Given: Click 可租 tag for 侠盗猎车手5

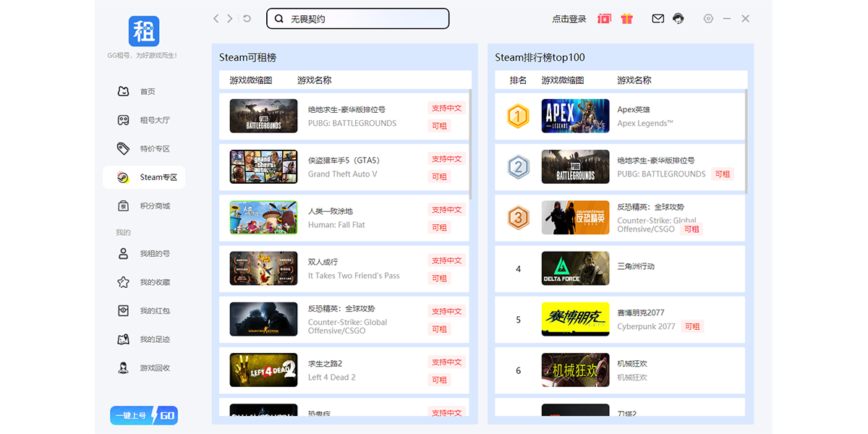Looking at the screenshot, I should (x=439, y=176).
